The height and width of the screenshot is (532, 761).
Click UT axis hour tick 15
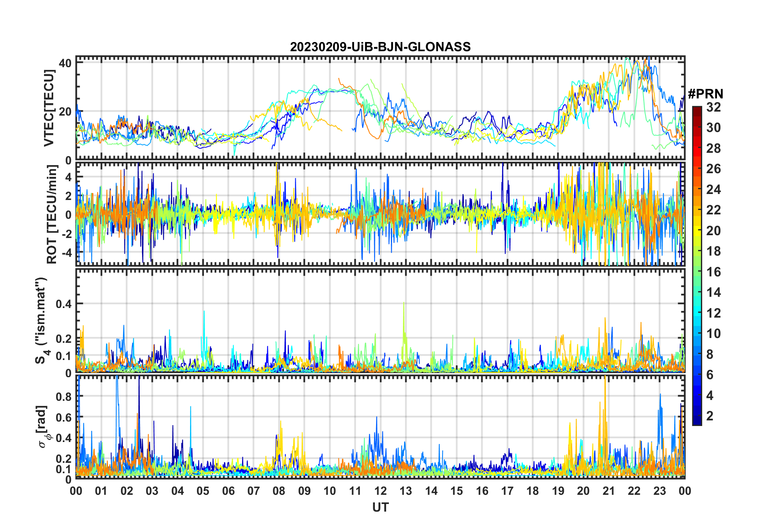point(457,491)
